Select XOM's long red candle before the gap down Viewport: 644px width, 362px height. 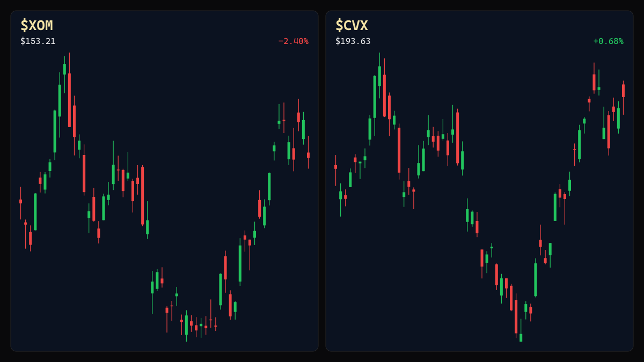point(142,195)
